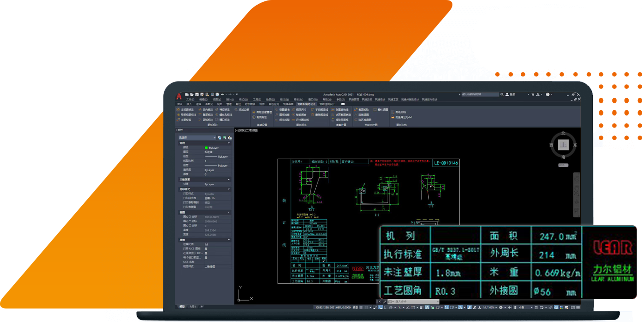
Task: Click the 模型 button in the status bar
Action: click(x=355, y=308)
